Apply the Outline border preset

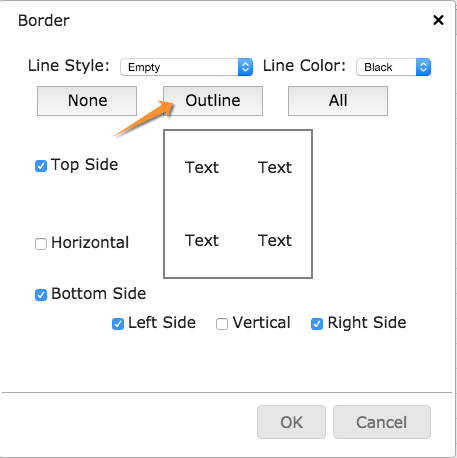[x=213, y=101]
